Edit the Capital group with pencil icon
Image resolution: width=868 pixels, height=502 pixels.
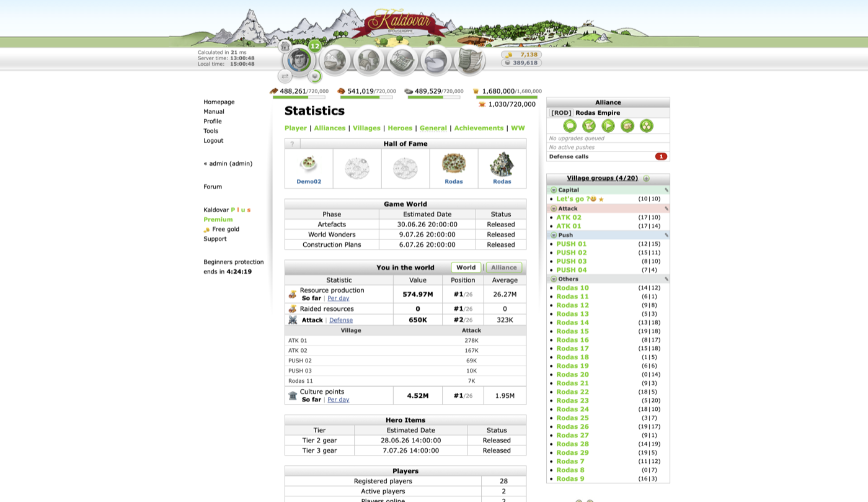(666, 190)
